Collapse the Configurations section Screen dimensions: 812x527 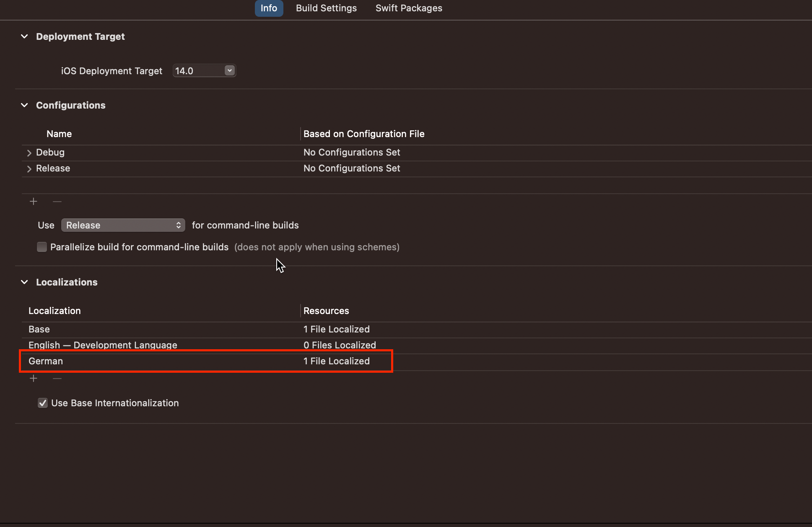(24, 105)
